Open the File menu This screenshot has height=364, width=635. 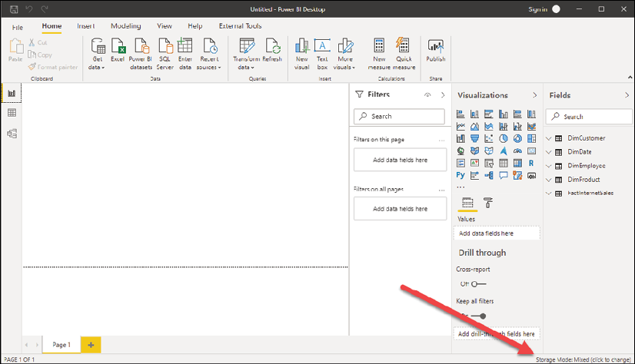18,27
